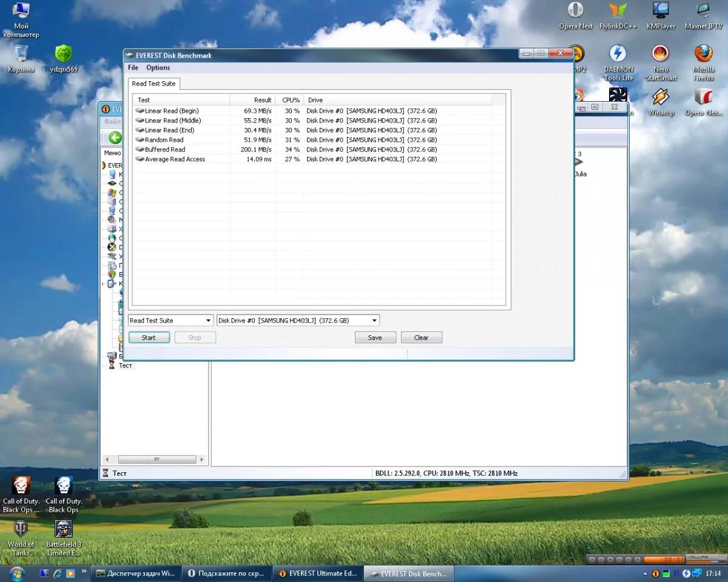Select the Read Test Suite tab
Viewport: 728px width, 582px height.
[153, 84]
